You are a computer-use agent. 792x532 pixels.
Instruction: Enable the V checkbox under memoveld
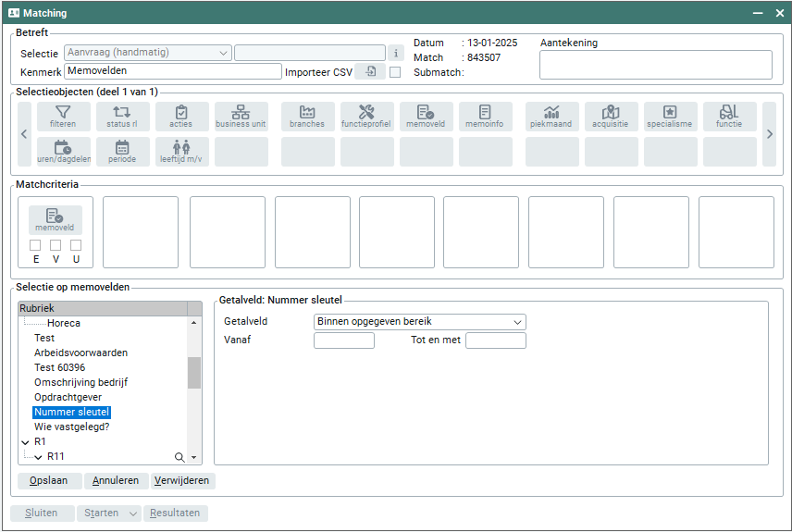coord(56,245)
